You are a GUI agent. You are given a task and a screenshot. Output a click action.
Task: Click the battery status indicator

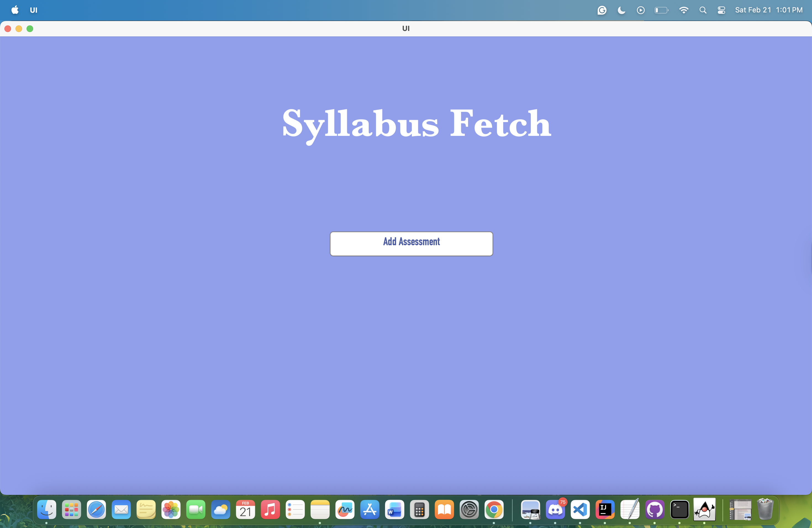tap(661, 10)
